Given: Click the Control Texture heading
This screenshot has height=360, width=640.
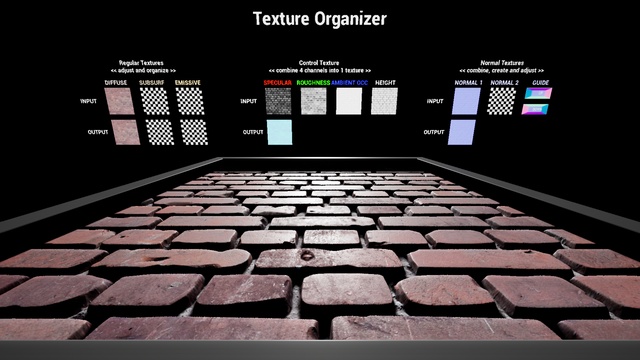Looking at the screenshot, I should click(x=319, y=63).
